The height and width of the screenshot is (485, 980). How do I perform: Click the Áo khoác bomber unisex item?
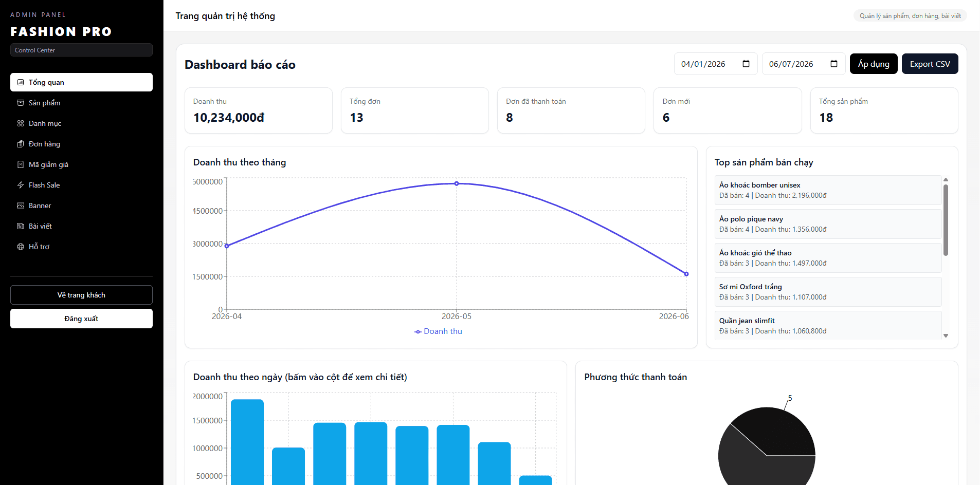(x=828, y=190)
